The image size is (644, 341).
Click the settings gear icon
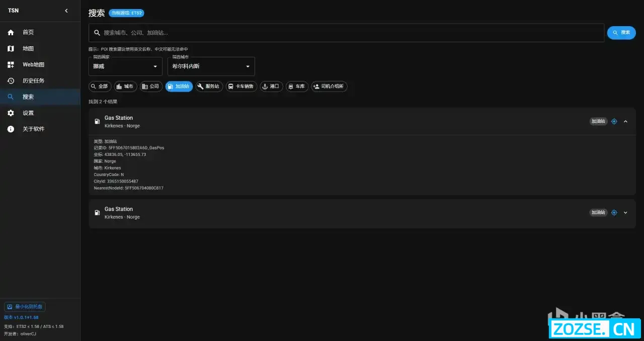(11, 113)
